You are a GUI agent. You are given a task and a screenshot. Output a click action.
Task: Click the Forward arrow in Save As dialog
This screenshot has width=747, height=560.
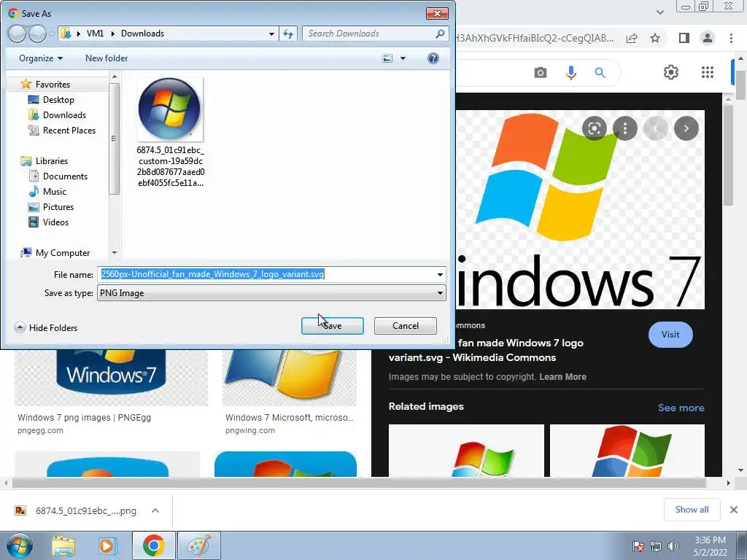pyautogui.click(x=37, y=34)
